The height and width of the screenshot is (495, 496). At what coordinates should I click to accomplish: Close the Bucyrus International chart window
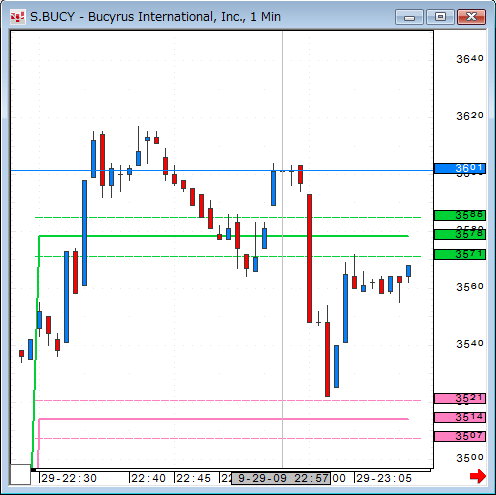(x=471, y=17)
